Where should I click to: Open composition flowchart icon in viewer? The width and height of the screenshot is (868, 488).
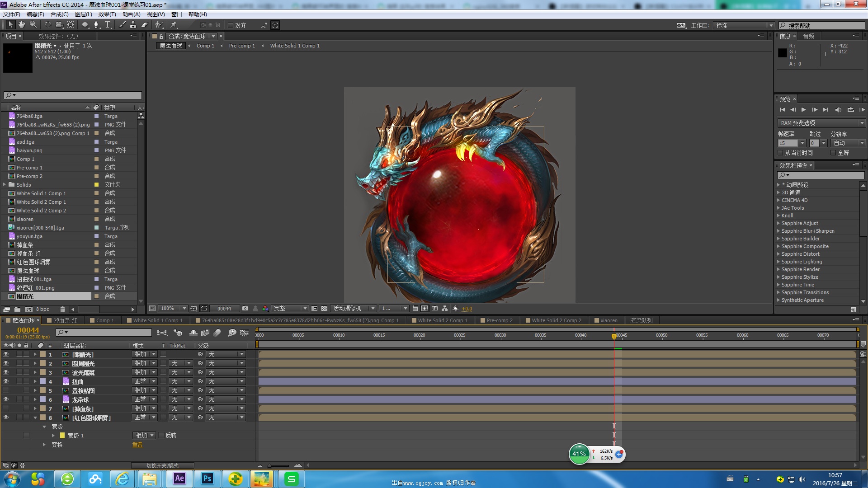[x=445, y=309]
